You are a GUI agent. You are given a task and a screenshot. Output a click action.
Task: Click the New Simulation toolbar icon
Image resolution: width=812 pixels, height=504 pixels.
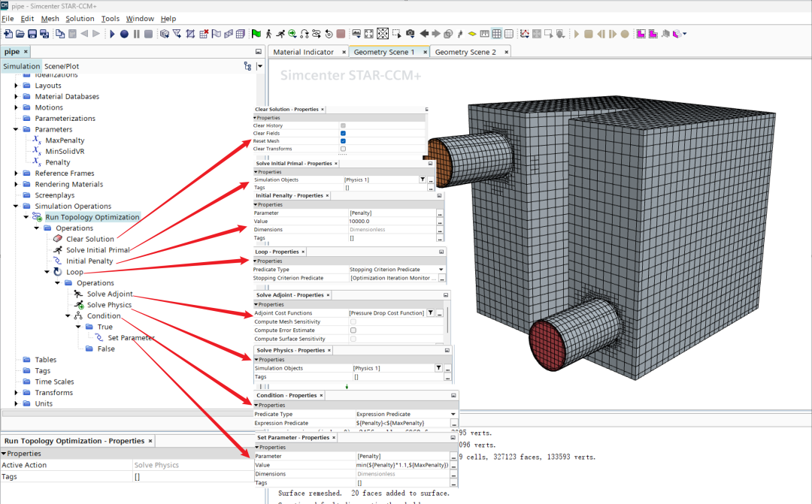coord(8,34)
